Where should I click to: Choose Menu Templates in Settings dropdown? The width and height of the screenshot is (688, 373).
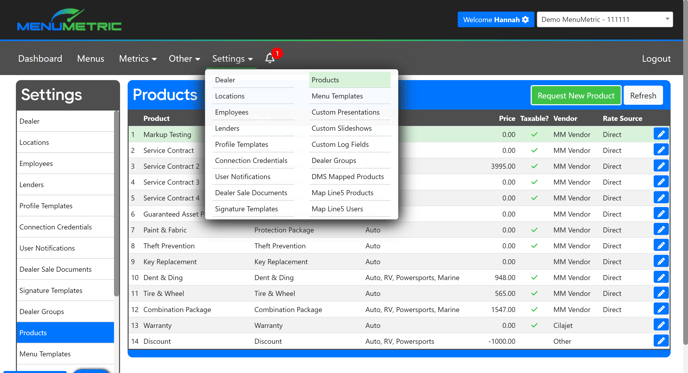tap(350, 96)
